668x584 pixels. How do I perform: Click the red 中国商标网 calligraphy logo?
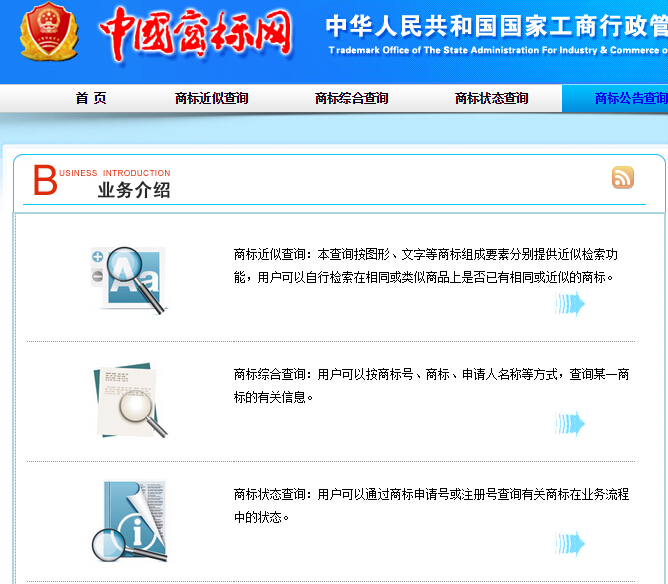[x=196, y=34]
